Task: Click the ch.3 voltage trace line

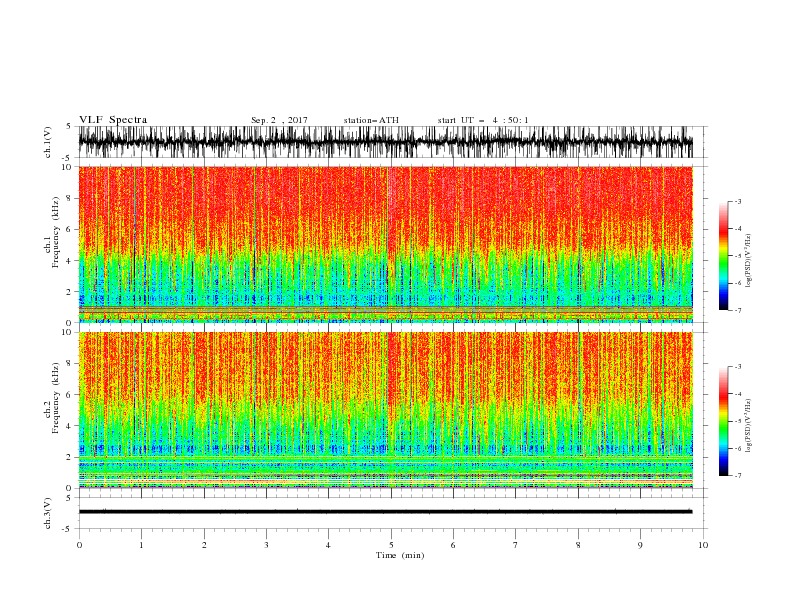Action: [x=385, y=512]
